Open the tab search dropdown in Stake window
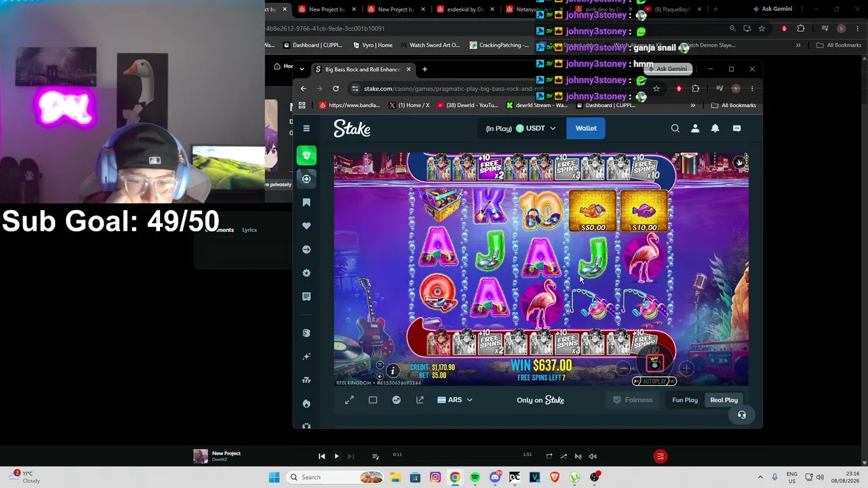The width and height of the screenshot is (868, 488). (302, 69)
